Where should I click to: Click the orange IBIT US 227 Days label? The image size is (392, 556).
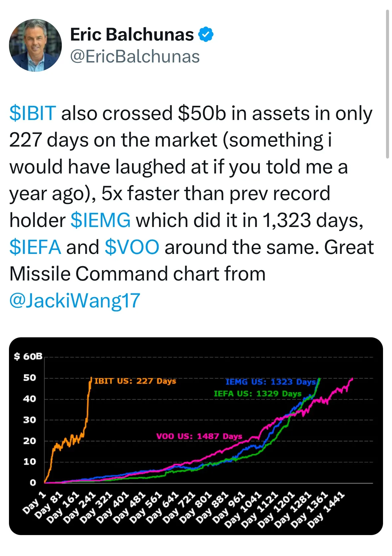pos(135,382)
